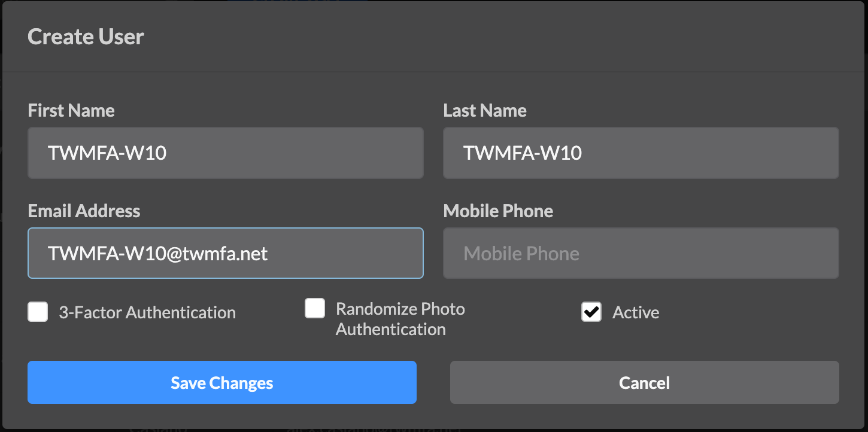Click the 3-Factor Authentication label text
868x432 pixels.
tap(147, 312)
